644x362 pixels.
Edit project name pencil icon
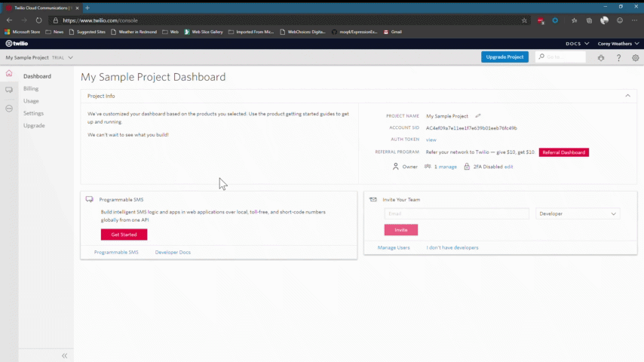point(477,116)
